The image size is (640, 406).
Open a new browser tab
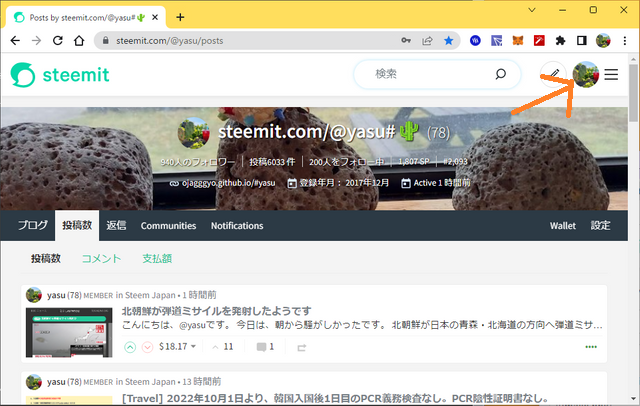click(x=180, y=17)
